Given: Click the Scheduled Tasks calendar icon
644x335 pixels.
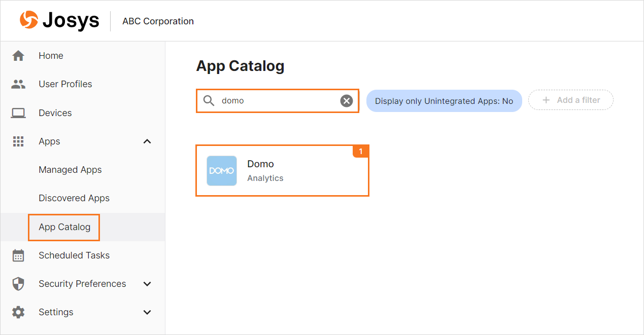Looking at the screenshot, I should tap(18, 255).
